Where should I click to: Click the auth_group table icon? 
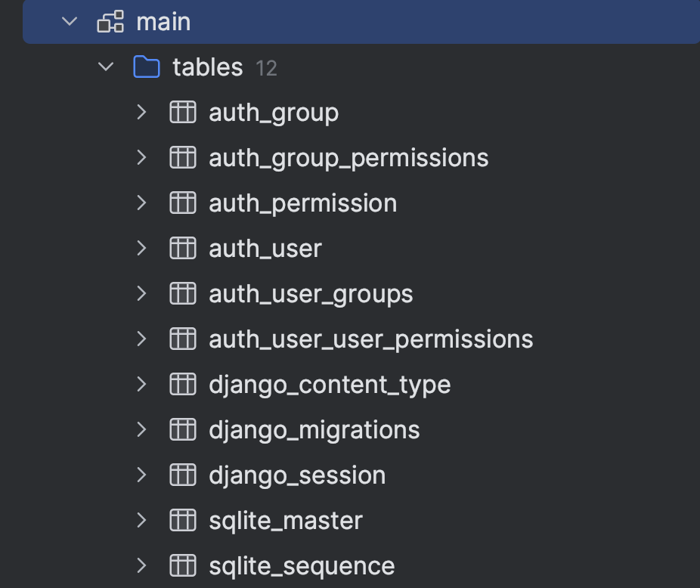tap(182, 113)
